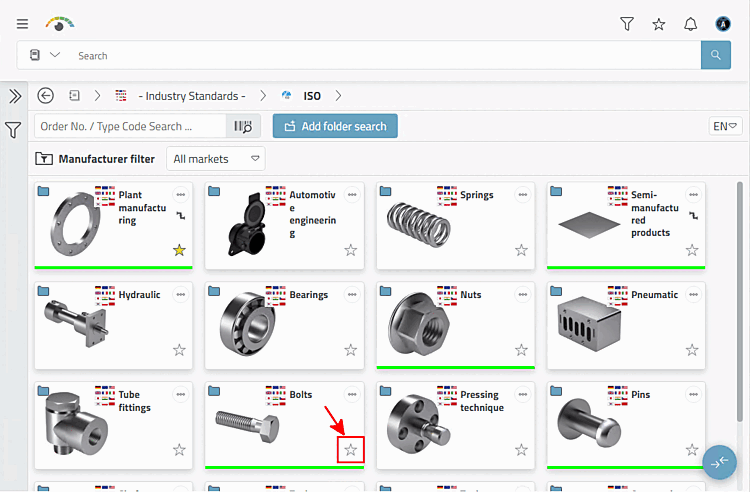Click the Pneumatic folder name
This screenshot has width=750, height=492.
coord(654,295)
